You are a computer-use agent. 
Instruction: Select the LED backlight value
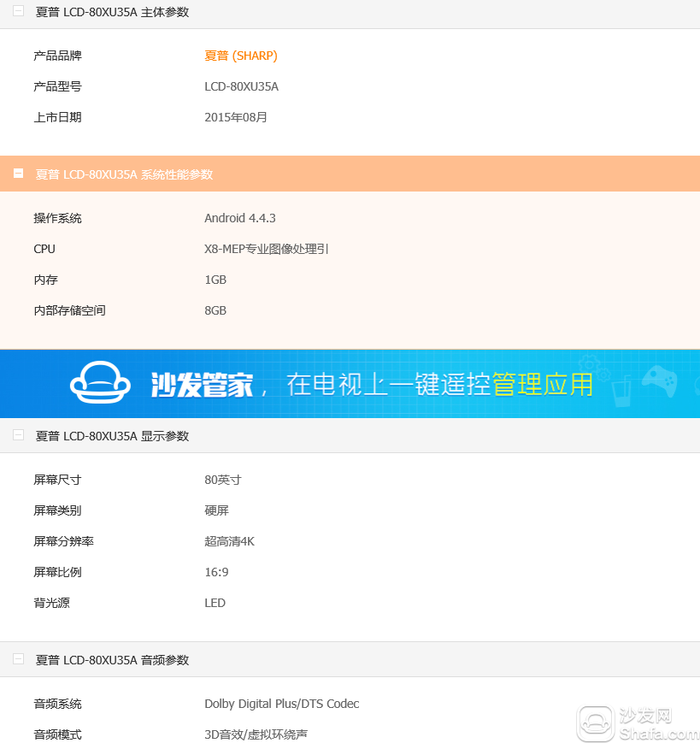[x=215, y=604]
